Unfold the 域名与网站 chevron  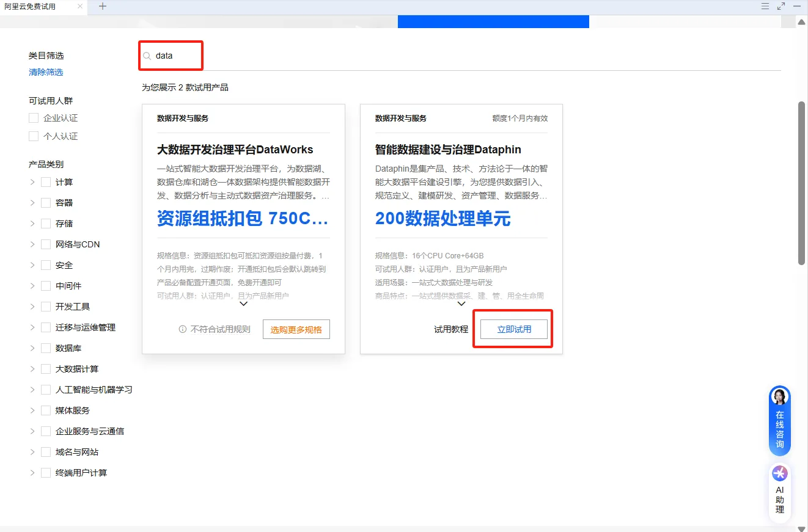[32, 452]
